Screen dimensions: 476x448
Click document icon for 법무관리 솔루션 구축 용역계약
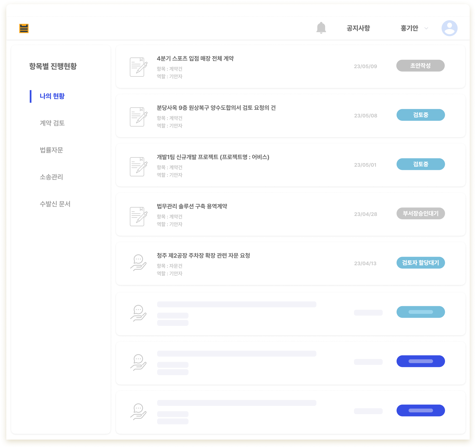[x=139, y=216]
